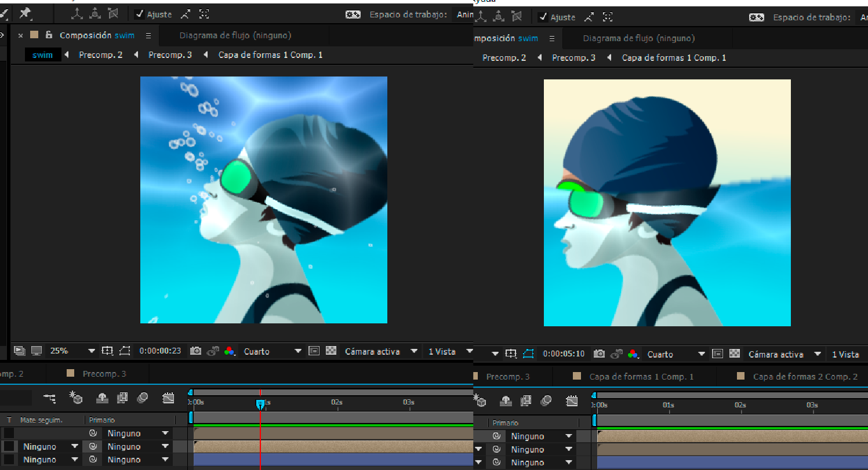Open Graph Editor in left timeline
The image size is (868, 470).
point(168,398)
